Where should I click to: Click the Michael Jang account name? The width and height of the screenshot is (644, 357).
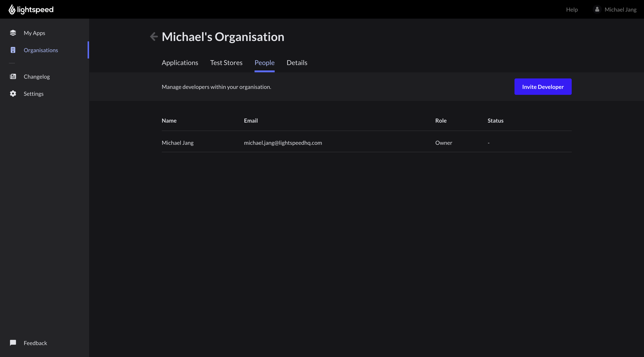point(621,9)
